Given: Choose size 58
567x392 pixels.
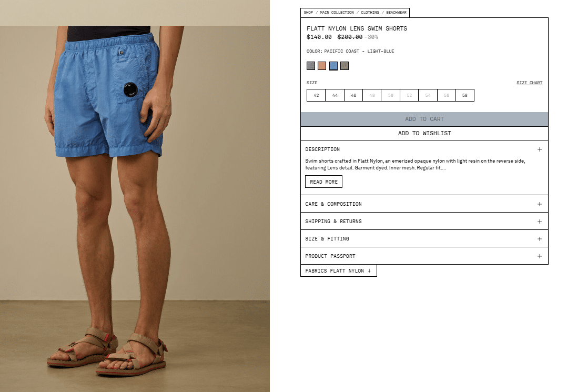Looking at the screenshot, I should click(x=464, y=95).
